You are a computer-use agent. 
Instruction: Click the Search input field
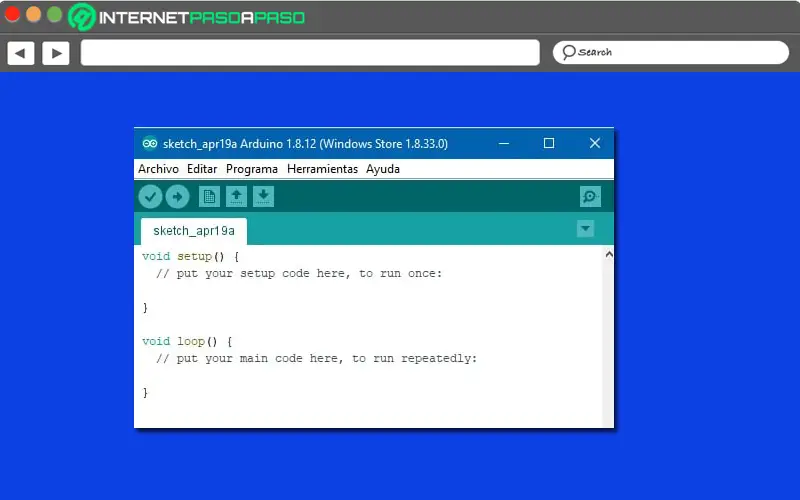click(x=671, y=52)
